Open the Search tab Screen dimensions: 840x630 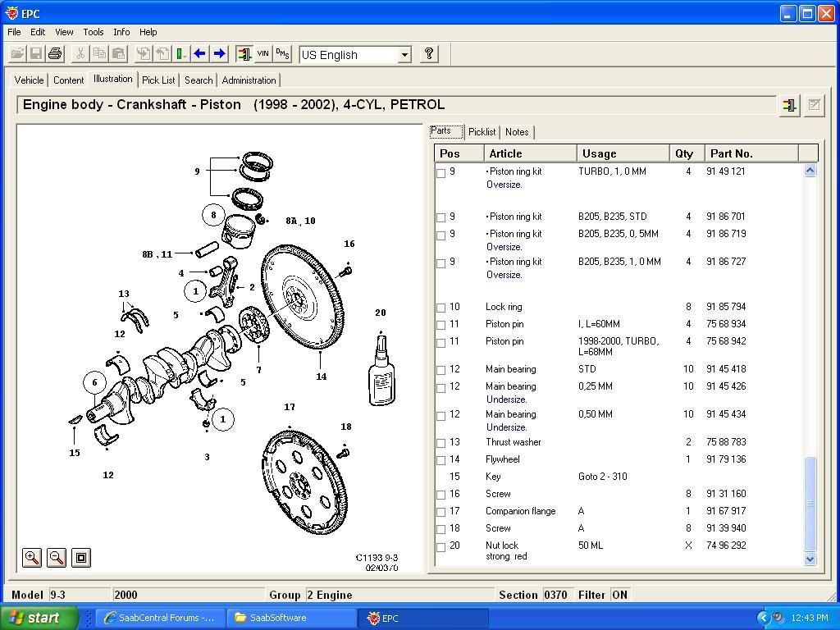tap(198, 80)
